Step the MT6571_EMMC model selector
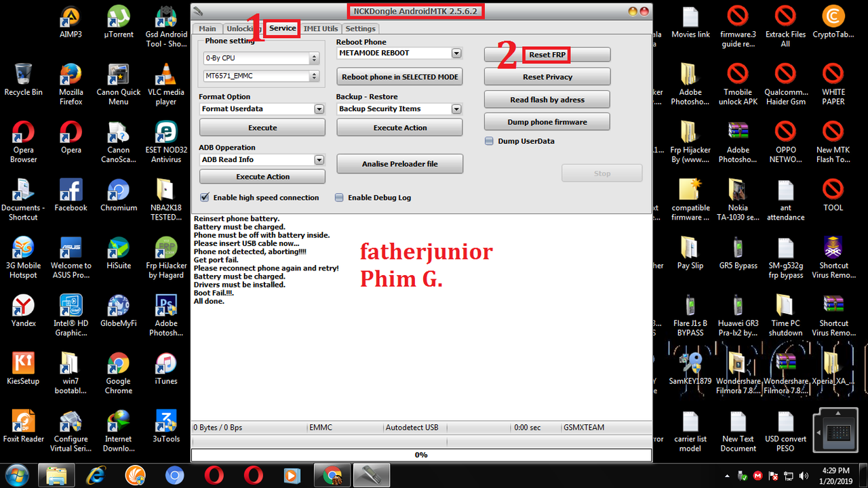Viewport: 868px width, 488px height. [313, 77]
